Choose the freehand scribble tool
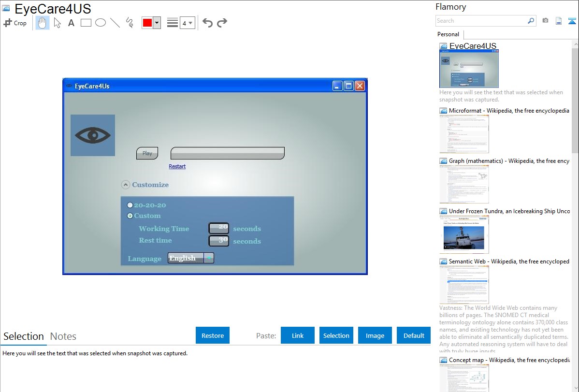 tap(130, 23)
